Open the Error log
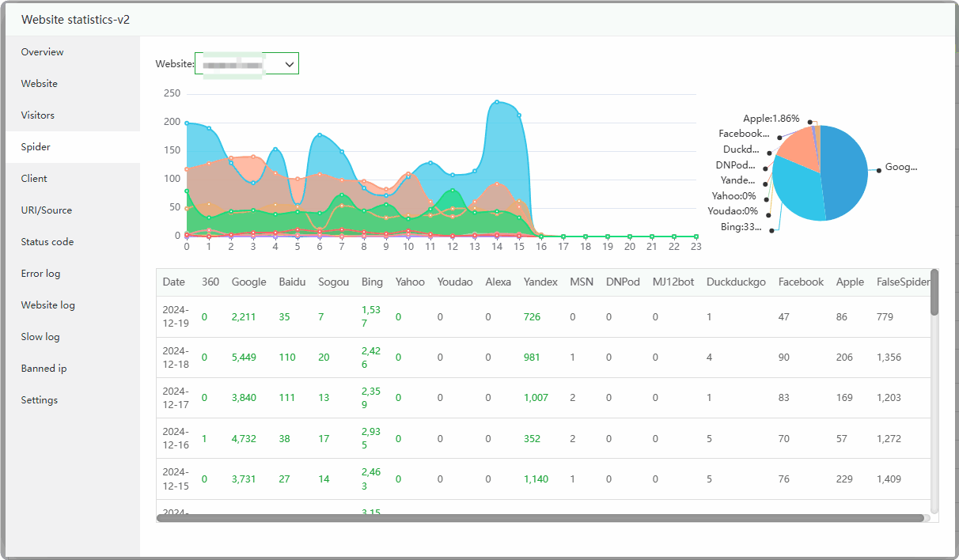Image resolution: width=959 pixels, height=560 pixels. pos(41,274)
